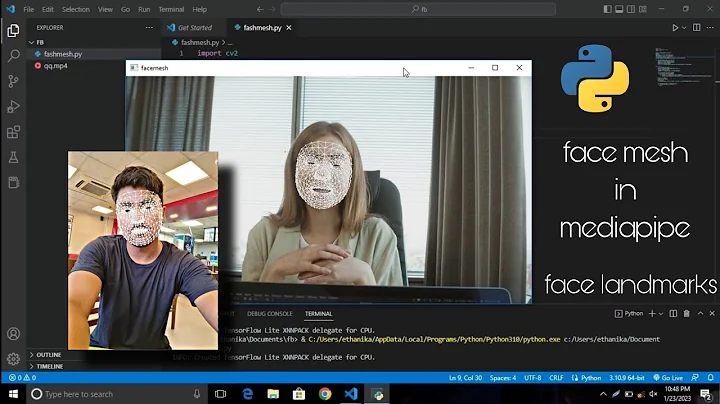Close the terminal panel
The image size is (720, 404).
coord(712,314)
